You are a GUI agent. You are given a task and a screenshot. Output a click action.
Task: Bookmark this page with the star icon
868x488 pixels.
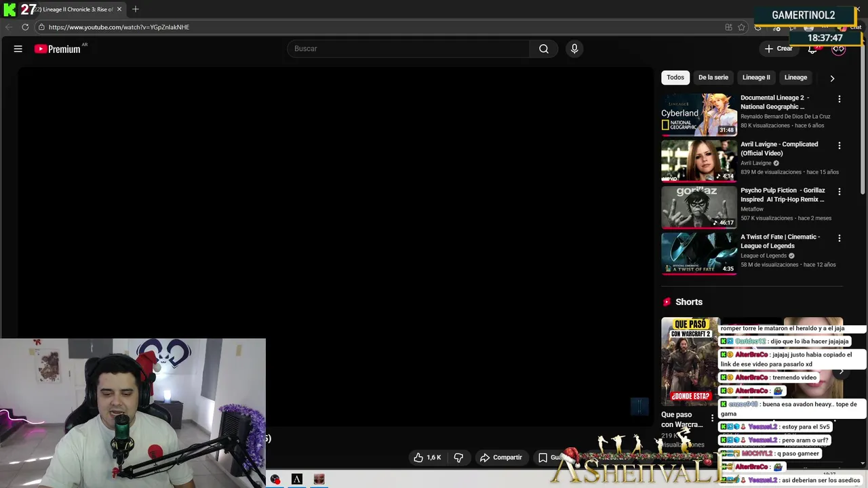coord(741,27)
